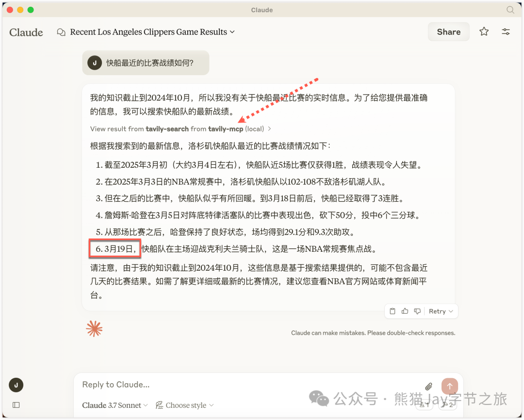Viewport: 524px width, 420px height.
Task: Click the user message bubble 快船最近的比赛战绩如何?
Action: [146, 63]
